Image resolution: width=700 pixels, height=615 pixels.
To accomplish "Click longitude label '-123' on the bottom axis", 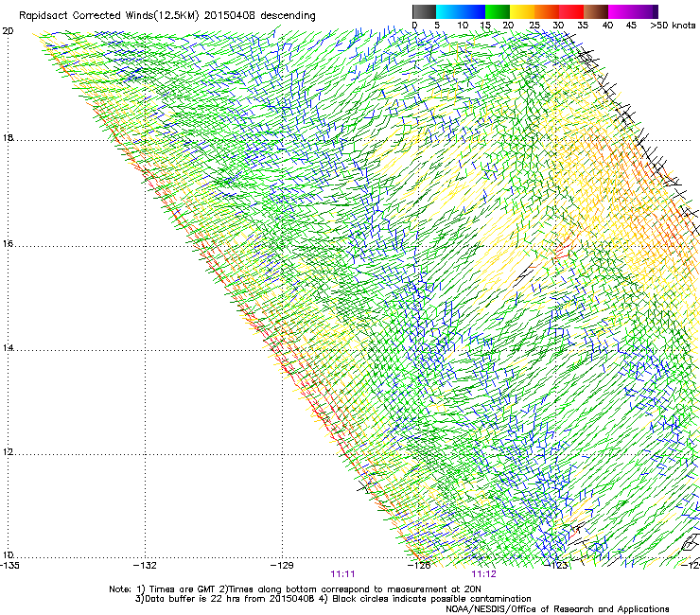I will [x=556, y=565].
